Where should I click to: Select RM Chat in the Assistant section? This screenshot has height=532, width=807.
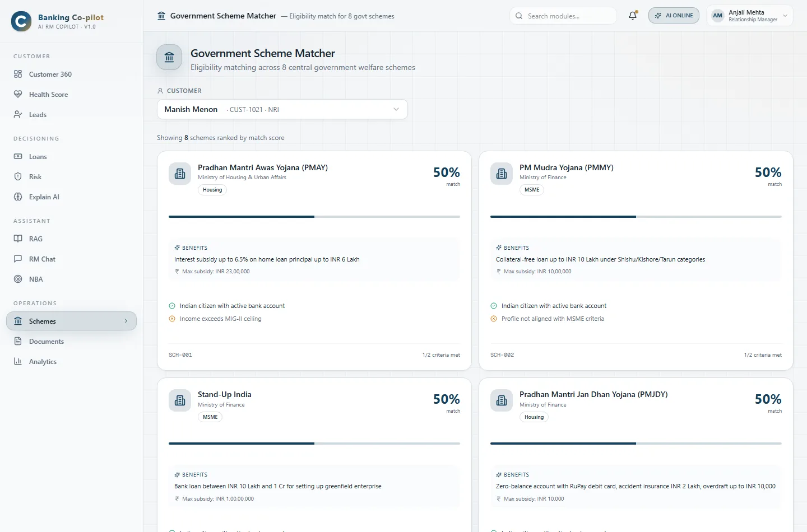(x=72, y=259)
